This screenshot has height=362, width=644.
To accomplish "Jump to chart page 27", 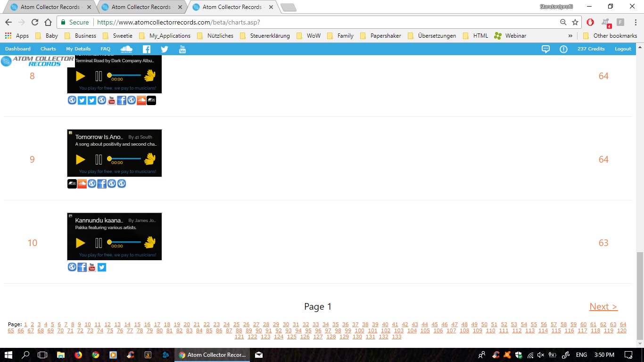I will 256,324.
